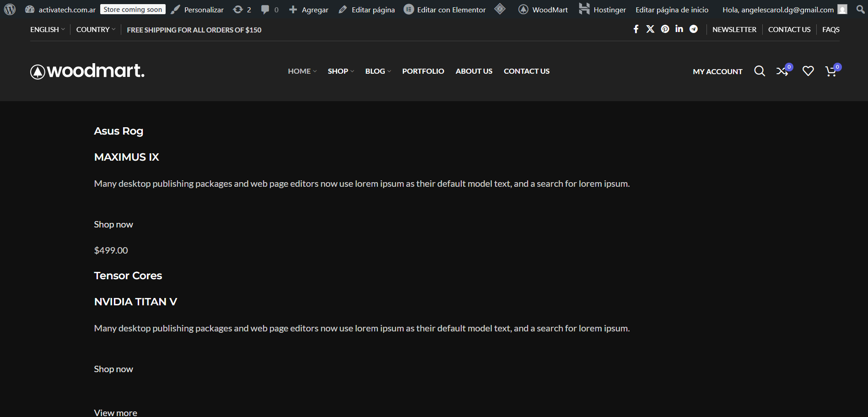The width and height of the screenshot is (868, 417).
Task: Expand the Blog menu dropdown
Action: tap(377, 71)
